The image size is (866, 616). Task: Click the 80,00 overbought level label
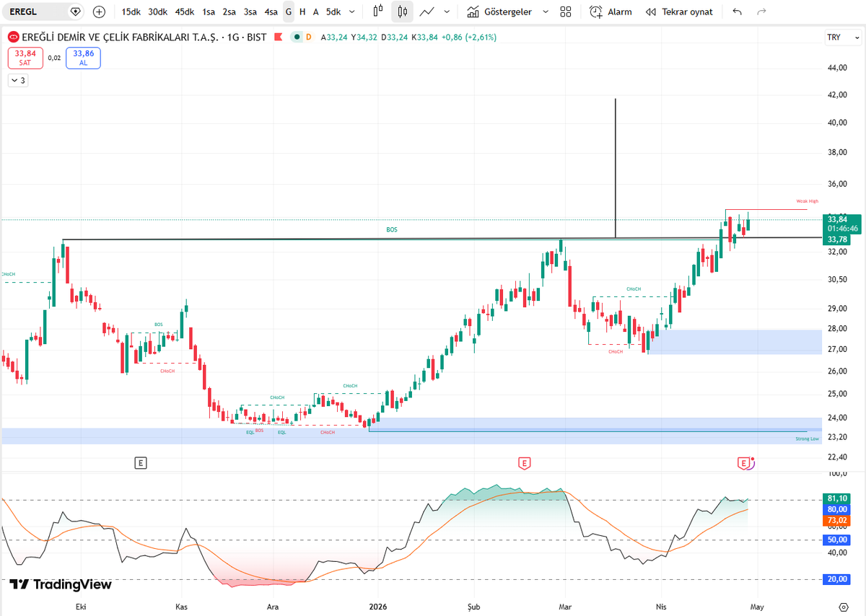tap(837, 509)
